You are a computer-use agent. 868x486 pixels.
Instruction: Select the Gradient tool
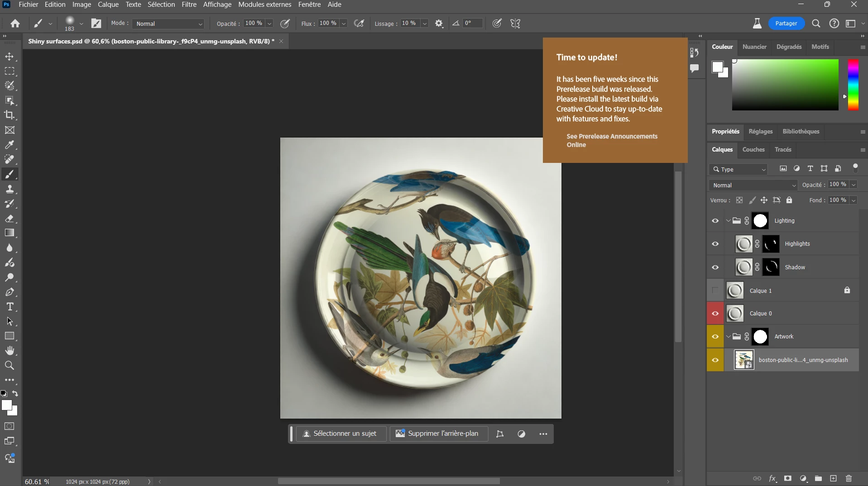(10, 233)
